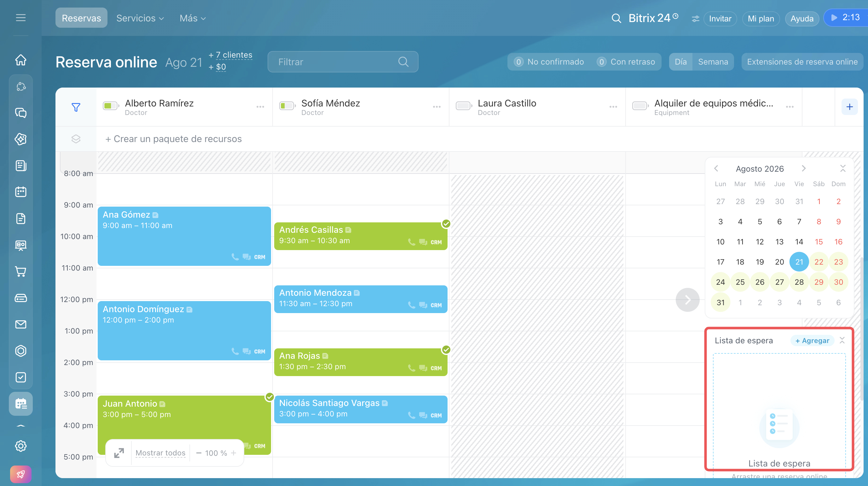Open message icon on Andrés Casillas booking

(423, 242)
